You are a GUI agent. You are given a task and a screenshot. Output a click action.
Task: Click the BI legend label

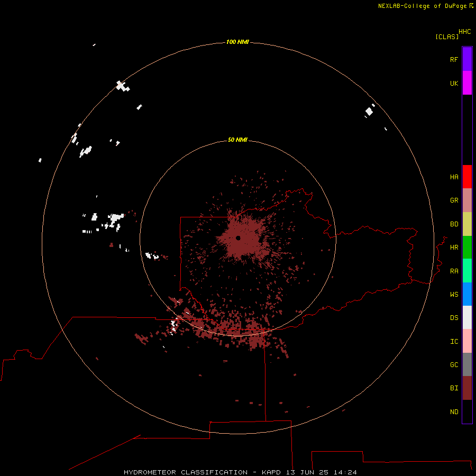[x=454, y=388]
